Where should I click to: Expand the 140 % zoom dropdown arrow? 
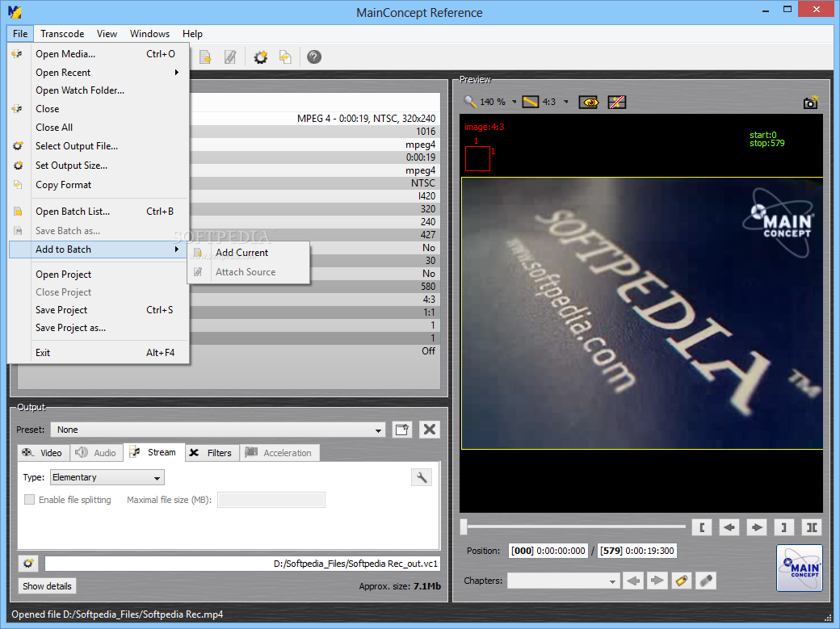point(514,102)
